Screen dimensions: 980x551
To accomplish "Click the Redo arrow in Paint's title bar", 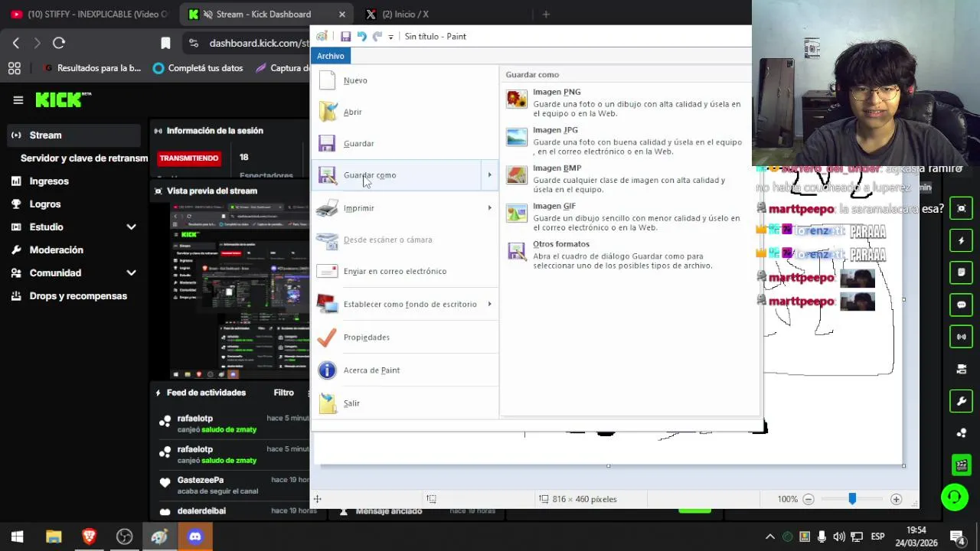I will (x=377, y=36).
